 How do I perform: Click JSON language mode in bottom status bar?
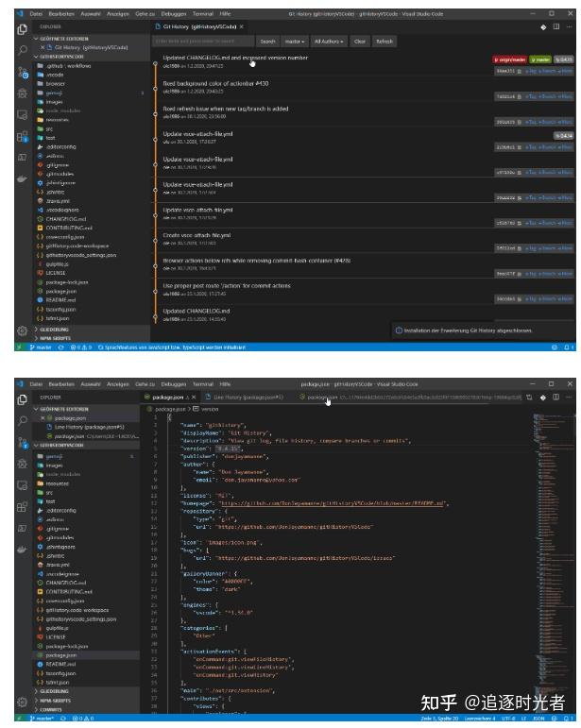pyautogui.click(x=538, y=719)
